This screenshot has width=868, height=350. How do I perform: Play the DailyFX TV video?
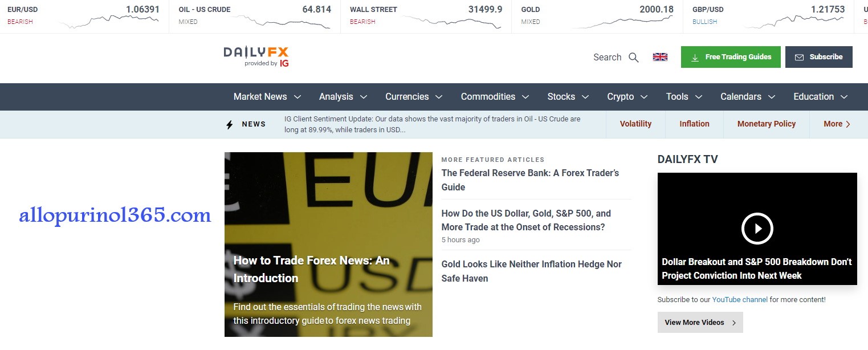(x=757, y=229)
